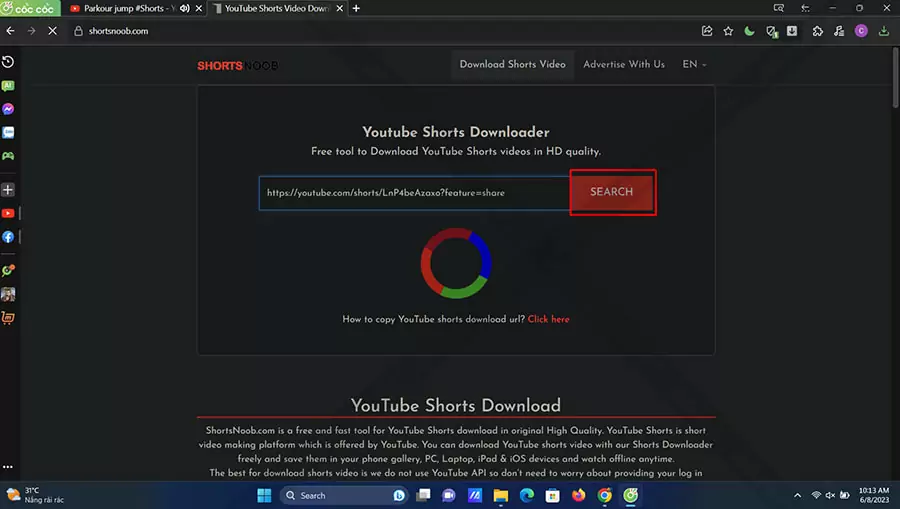Open the games controller icon in the sidebar
Viewport: 900px width, 509px height.
(x=8, y=156)
